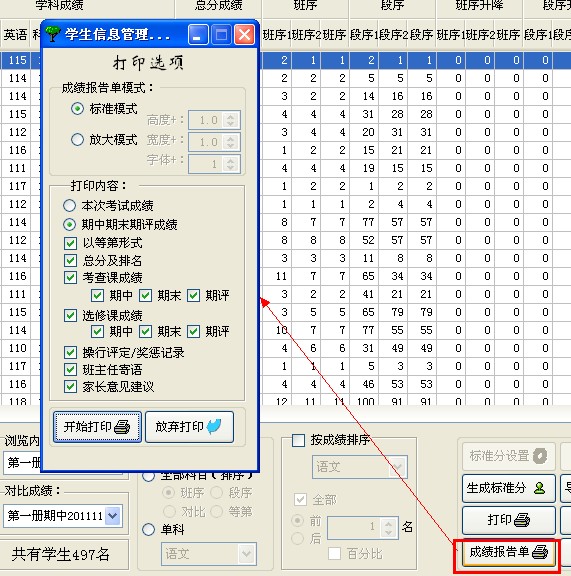Toggle the 班主任寄语 checkbox
Image resolution: width=571 pixels, height=576 pixels.
[70, 369]
